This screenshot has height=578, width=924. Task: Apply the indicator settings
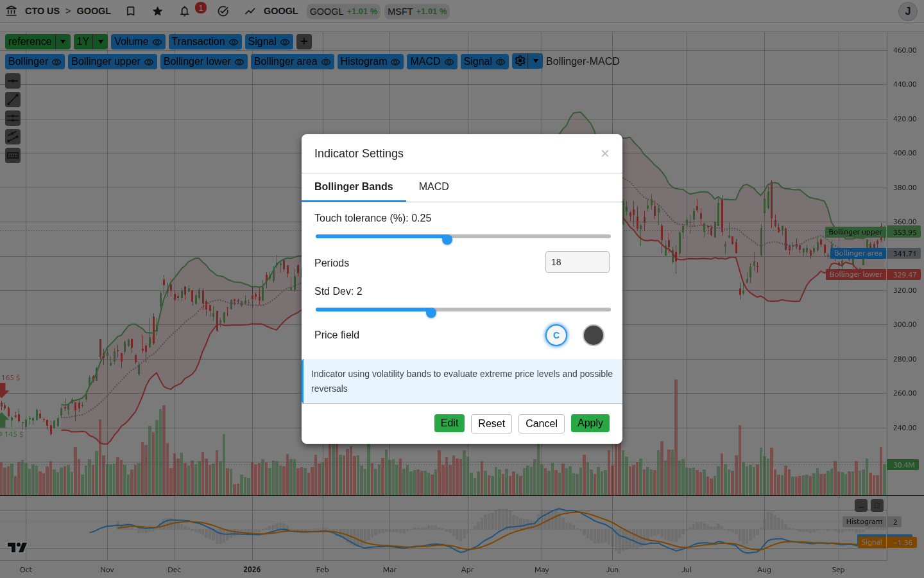[590, 423]
